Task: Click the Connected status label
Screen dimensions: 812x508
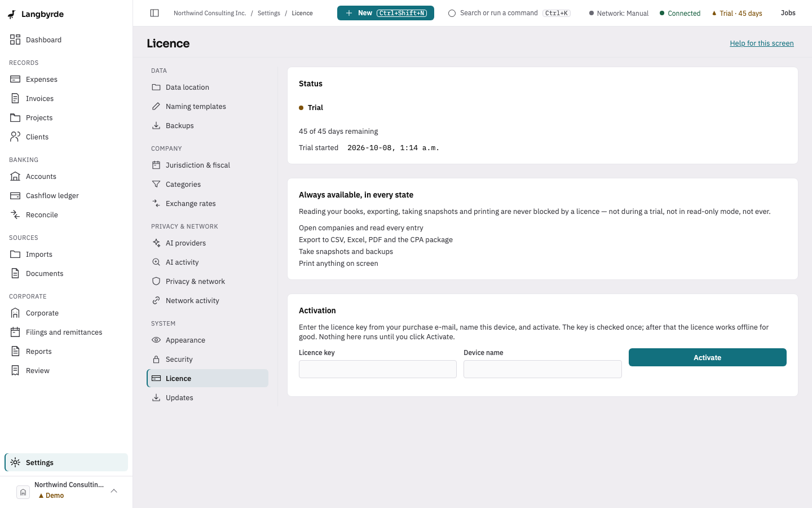Action: point(680,13)
